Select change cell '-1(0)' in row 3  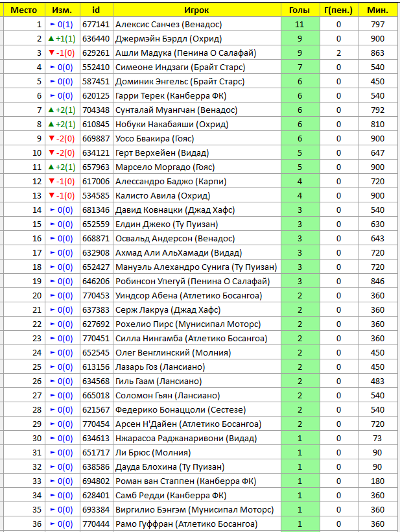[62, 53]
